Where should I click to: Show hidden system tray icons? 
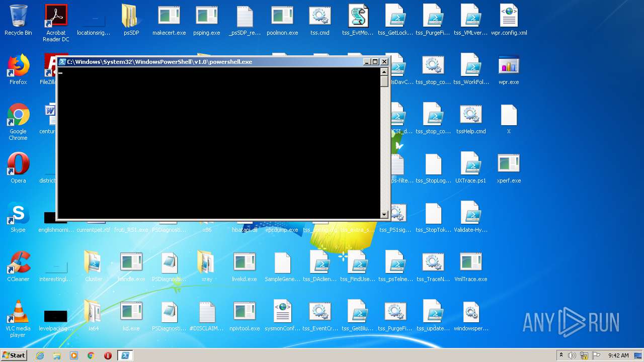point(561,355)
